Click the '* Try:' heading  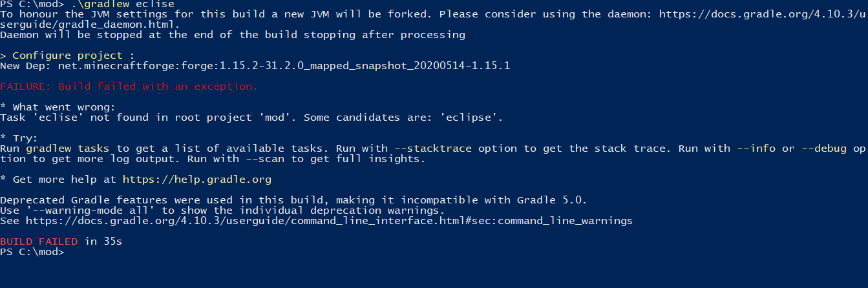pos(19,138)
